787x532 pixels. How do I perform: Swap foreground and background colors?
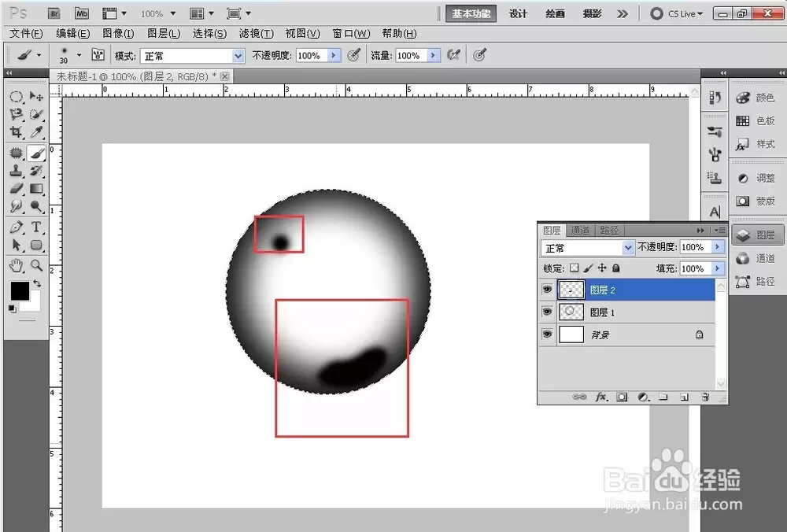pos(37,283)
